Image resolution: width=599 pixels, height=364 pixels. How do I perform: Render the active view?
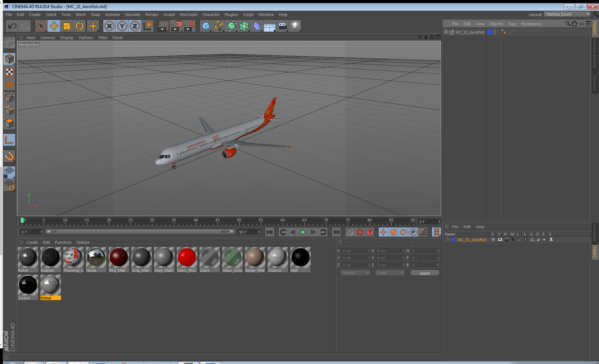(x=163, y=26)
